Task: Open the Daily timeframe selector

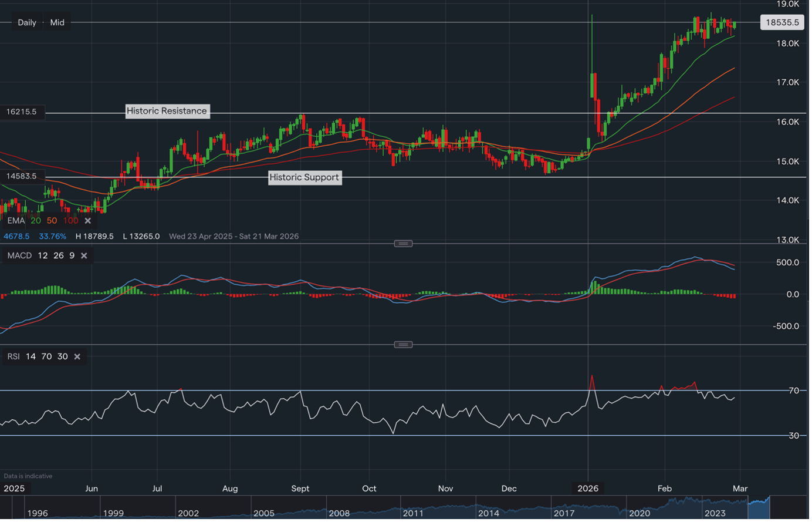Action: pyautogui.click(x=27, y=22)
